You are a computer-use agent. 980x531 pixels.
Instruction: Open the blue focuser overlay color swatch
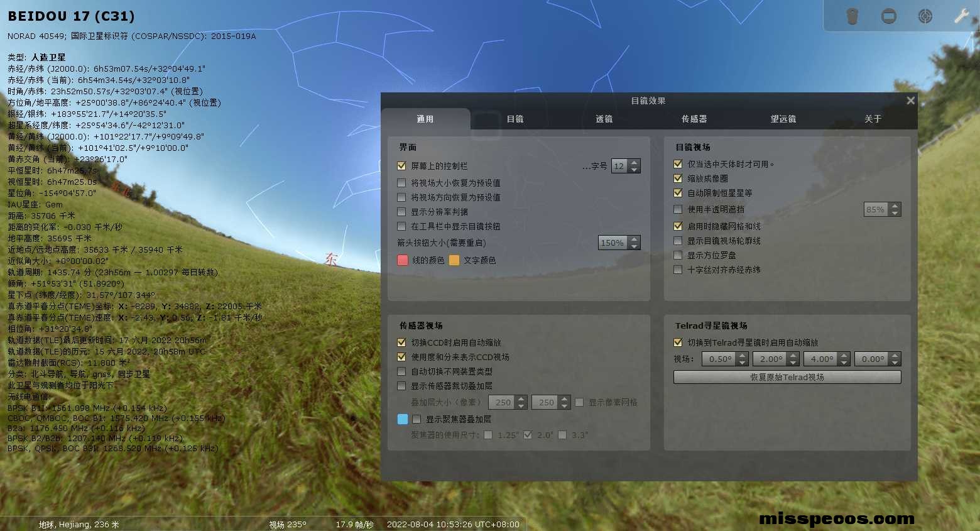(403, 419)
